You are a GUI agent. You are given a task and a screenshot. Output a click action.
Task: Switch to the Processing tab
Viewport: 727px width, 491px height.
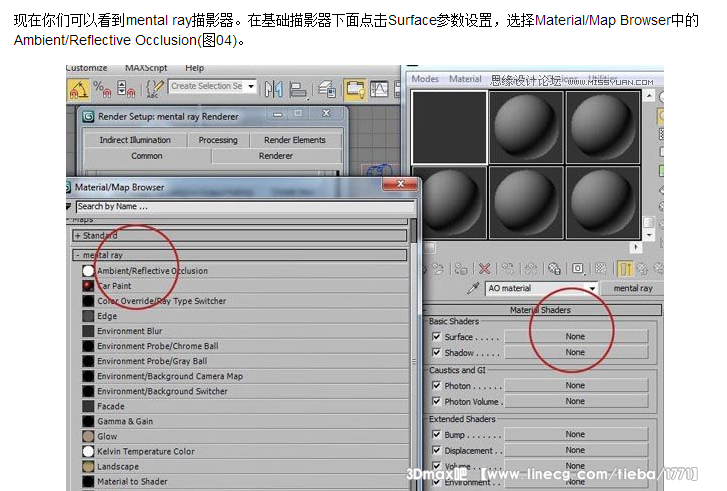point(218,140)
